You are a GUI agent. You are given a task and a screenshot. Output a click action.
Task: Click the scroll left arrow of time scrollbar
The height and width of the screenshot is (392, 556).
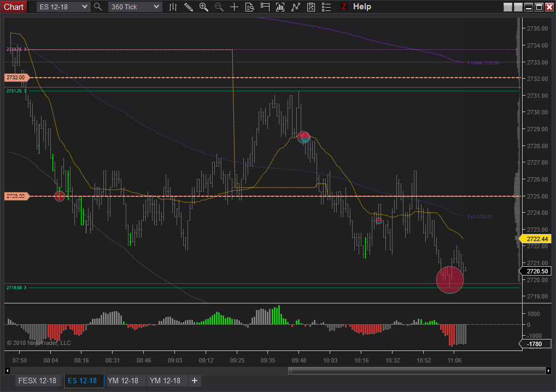point(8,371)
